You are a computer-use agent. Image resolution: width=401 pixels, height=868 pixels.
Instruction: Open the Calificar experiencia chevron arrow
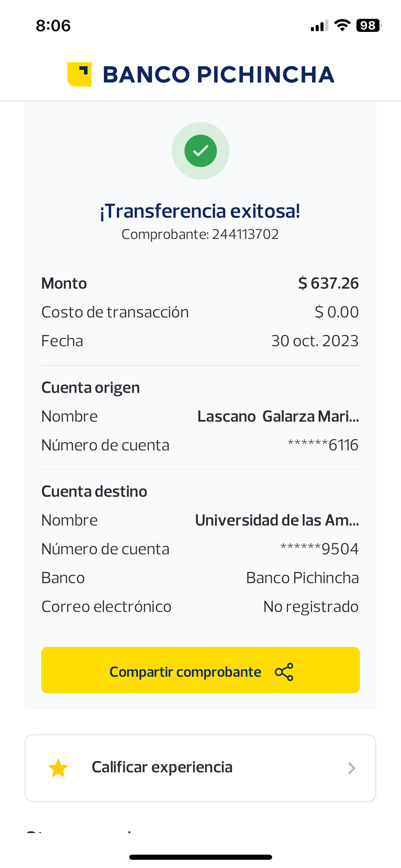click(352, 768)
